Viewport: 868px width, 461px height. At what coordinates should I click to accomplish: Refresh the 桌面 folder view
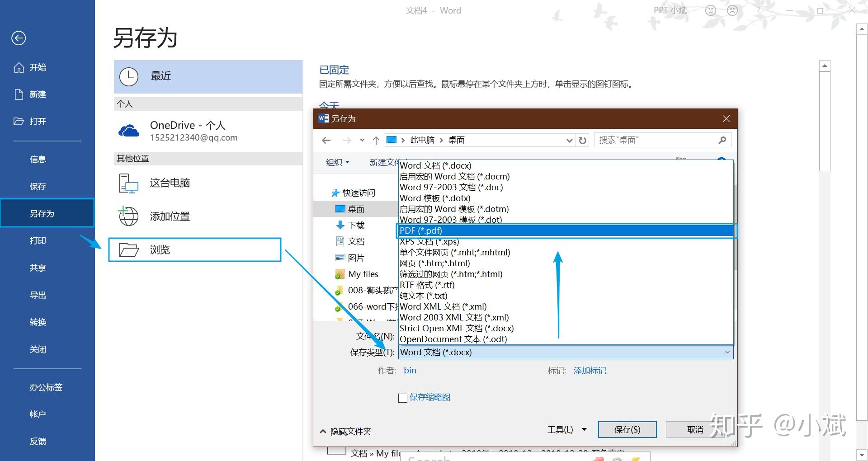[x=583, y=140]
